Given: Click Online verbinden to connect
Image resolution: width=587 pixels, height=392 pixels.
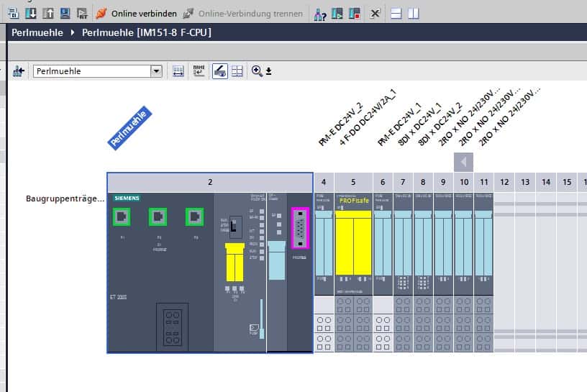Looking at the screenshot, I should click(x=136, y=14).
